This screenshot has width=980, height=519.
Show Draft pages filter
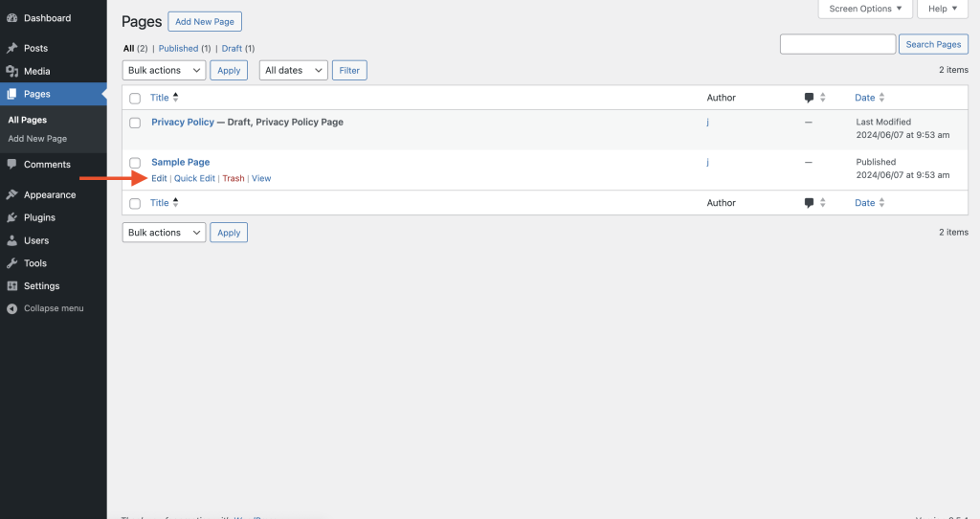pos(232,48)
